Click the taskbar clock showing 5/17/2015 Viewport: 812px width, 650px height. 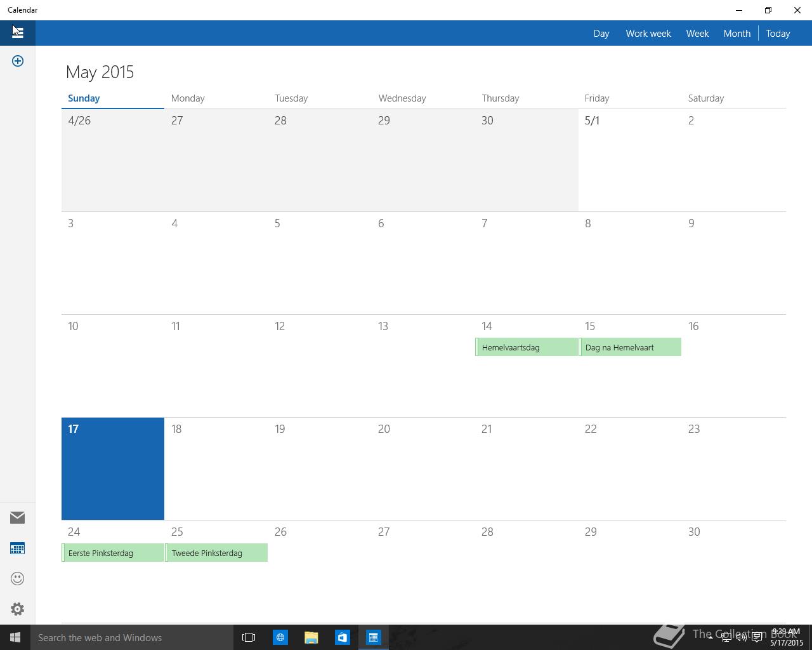click(x=786, y=637)
